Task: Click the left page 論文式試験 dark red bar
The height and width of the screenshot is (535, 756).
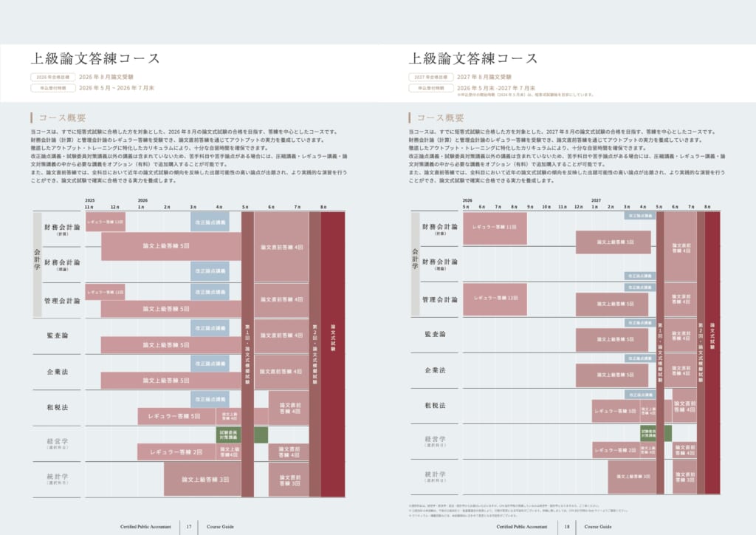Action: pyautogui.click(x=333, y=354)
